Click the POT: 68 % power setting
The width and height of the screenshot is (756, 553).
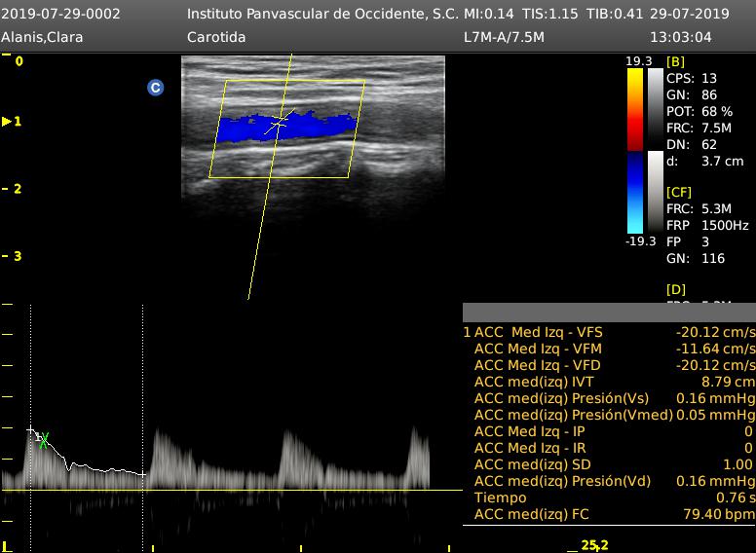(x=699, y=111)
